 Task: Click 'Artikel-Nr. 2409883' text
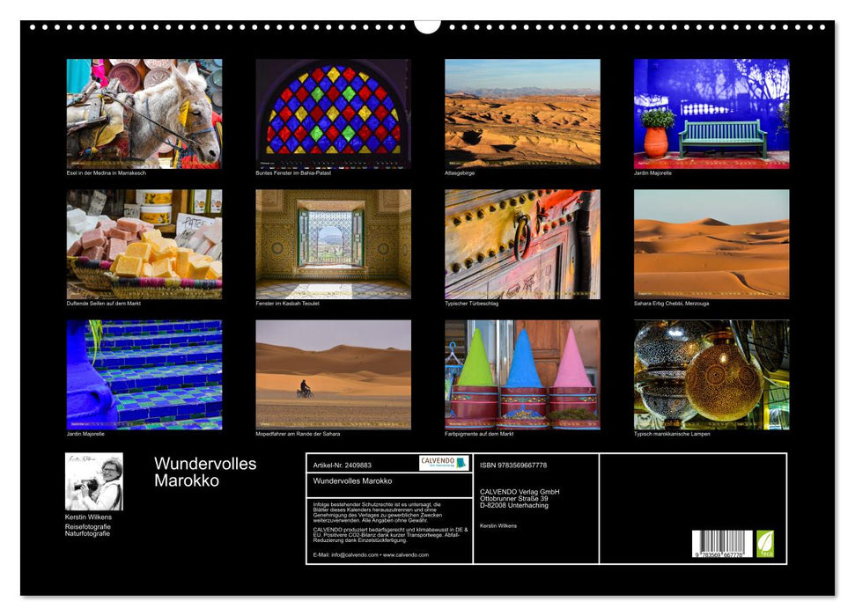click(343, 465)
